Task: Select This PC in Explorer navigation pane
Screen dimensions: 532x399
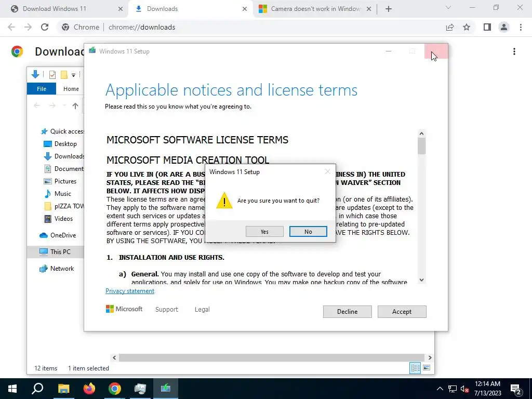Action: click(55, 252)
